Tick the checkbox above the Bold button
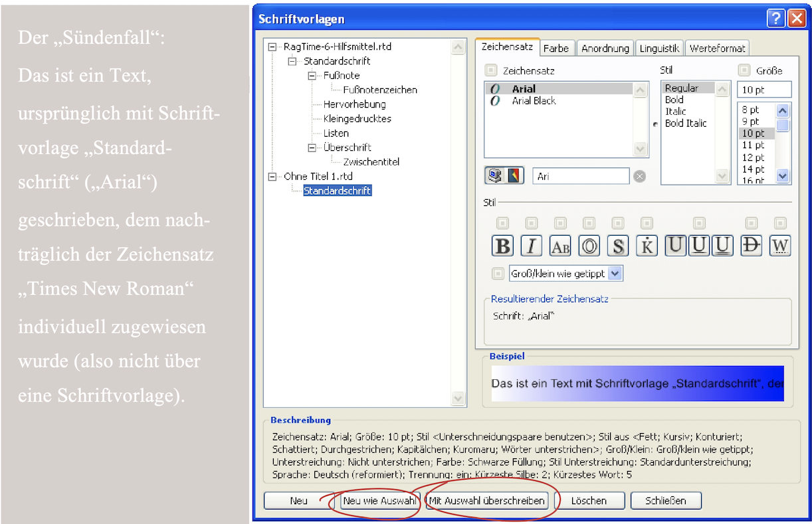This screenshot has width=812, height=524. click(x=503, y=224)
